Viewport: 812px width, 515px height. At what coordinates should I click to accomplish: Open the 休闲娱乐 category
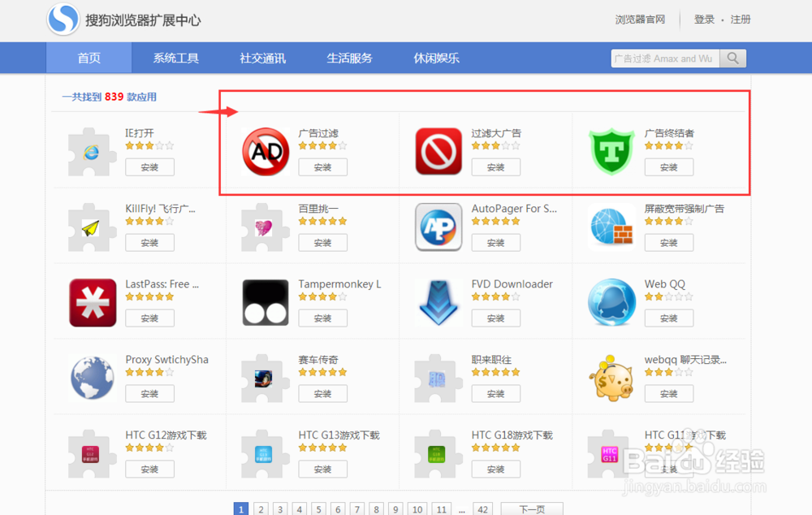tap(437, 58)
